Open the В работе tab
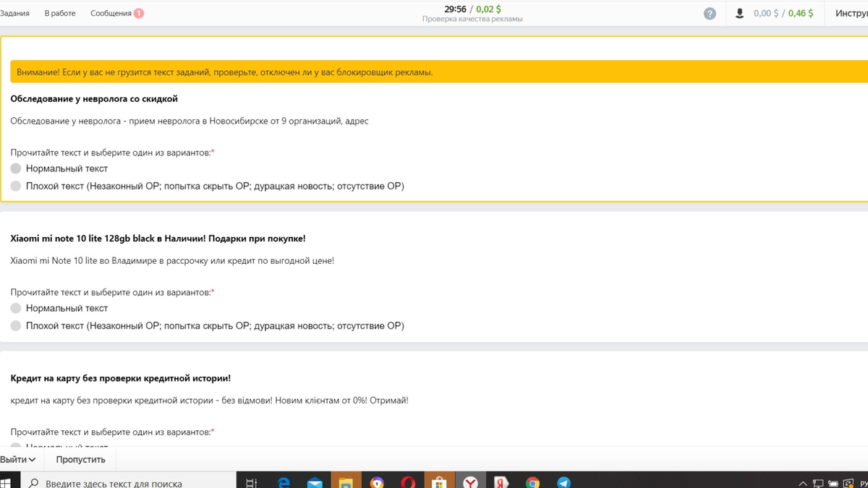 pos(60,13)
